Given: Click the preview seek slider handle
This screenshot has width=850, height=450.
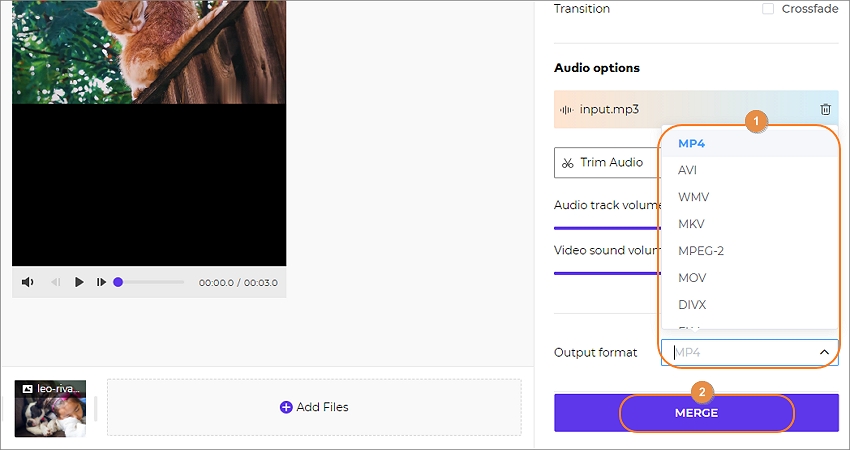Looking at the screenshot, I should click(118, 282).
